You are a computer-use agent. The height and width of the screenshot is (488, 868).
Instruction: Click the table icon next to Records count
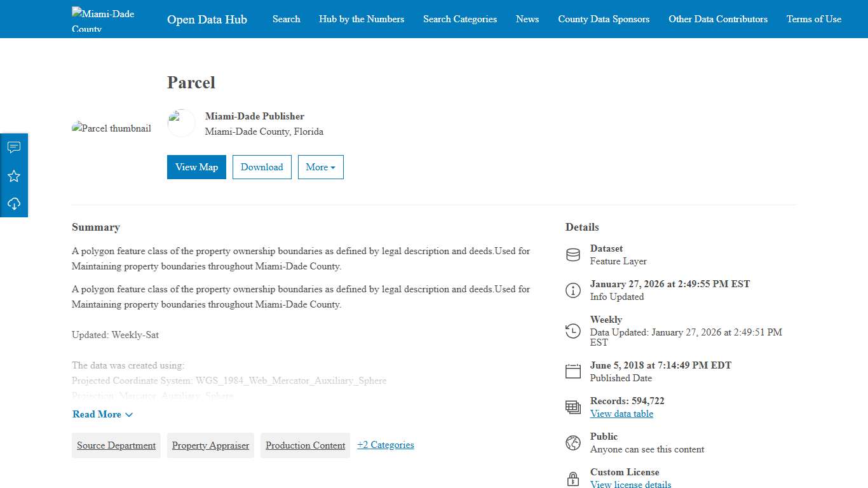573,407
